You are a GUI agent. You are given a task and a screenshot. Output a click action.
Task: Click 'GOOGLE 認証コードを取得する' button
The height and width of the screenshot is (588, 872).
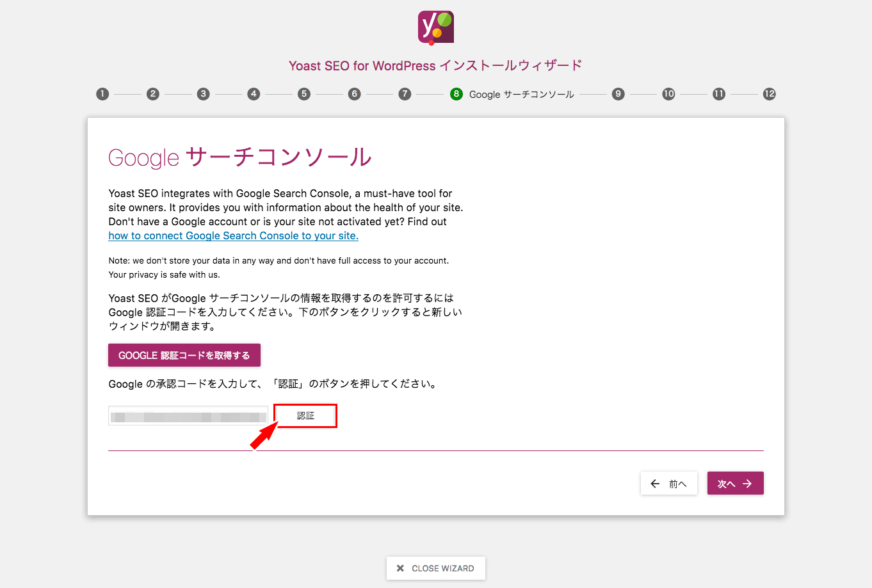[x=184, y=355]
